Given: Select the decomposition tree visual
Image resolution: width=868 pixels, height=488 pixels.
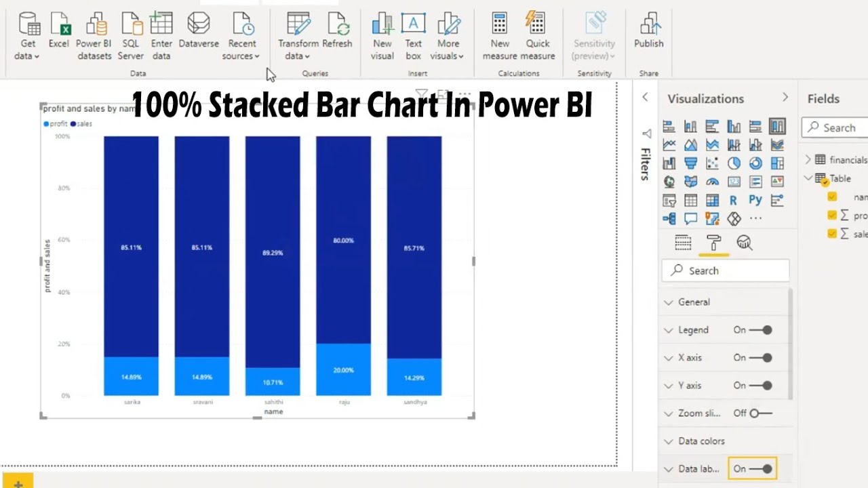Looking at the screenshot, I should [669, 218].
